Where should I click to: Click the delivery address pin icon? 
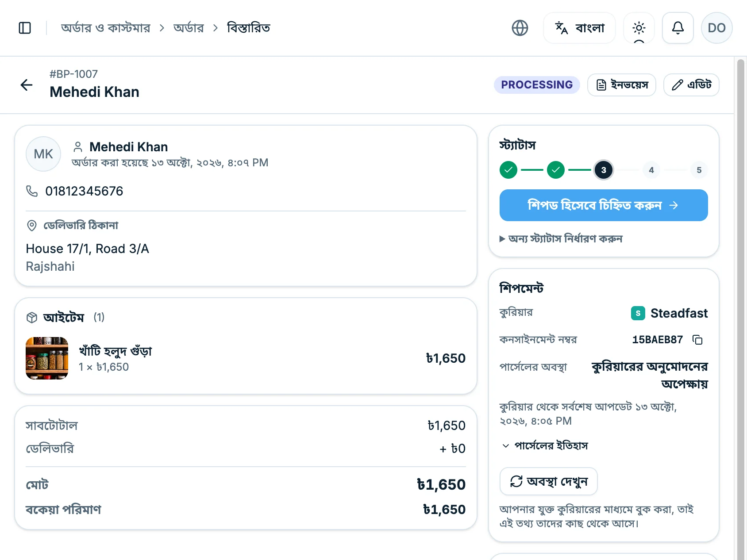click(32, 226)
